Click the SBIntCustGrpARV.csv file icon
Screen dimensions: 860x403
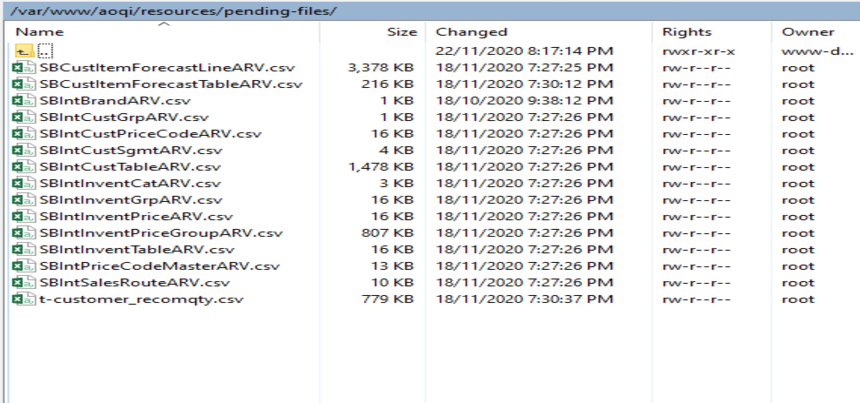[21, 117]
